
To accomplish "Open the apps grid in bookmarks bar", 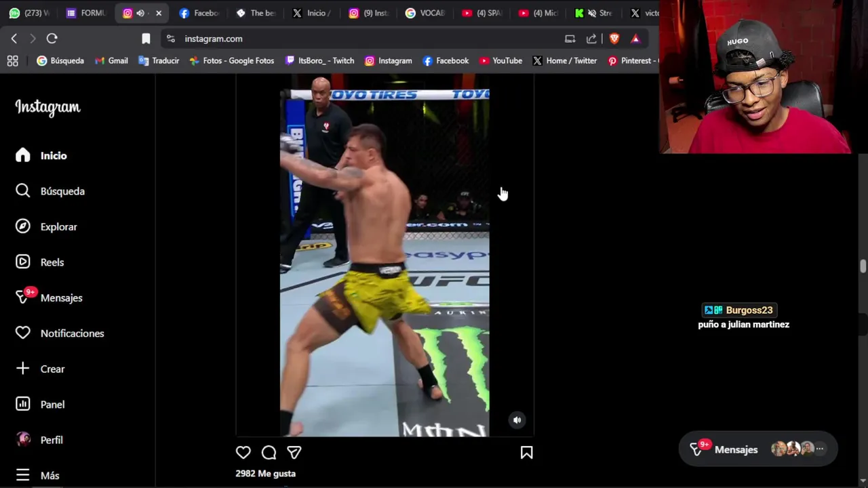I will [12, 61].
